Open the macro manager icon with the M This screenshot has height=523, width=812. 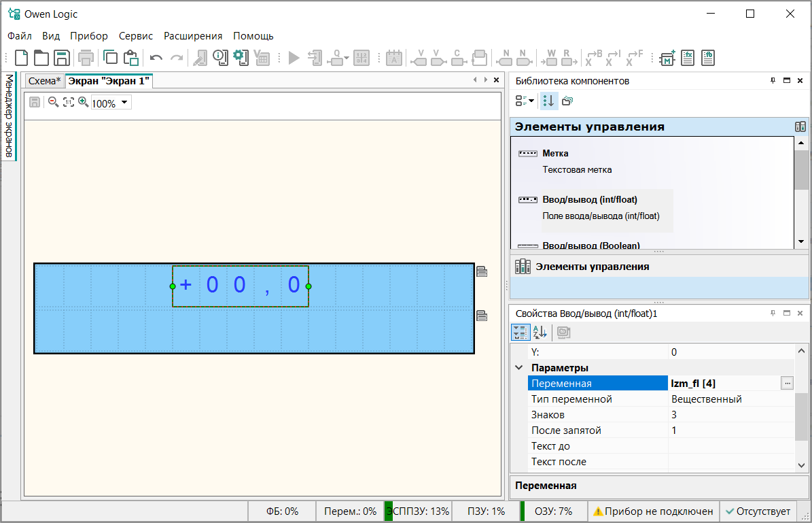[x=667, y=58]
